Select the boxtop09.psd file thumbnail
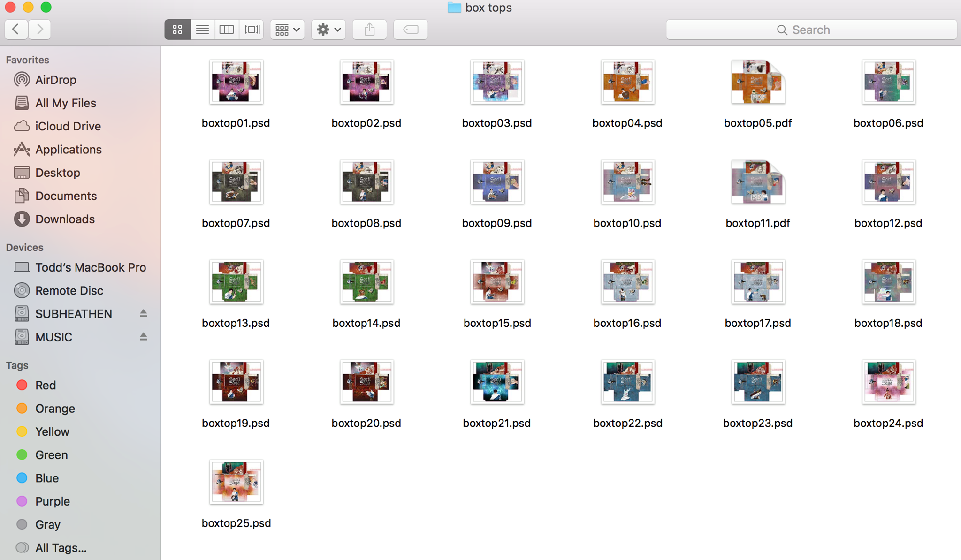This screenshot has width=961, height=560. coord(497,182)
